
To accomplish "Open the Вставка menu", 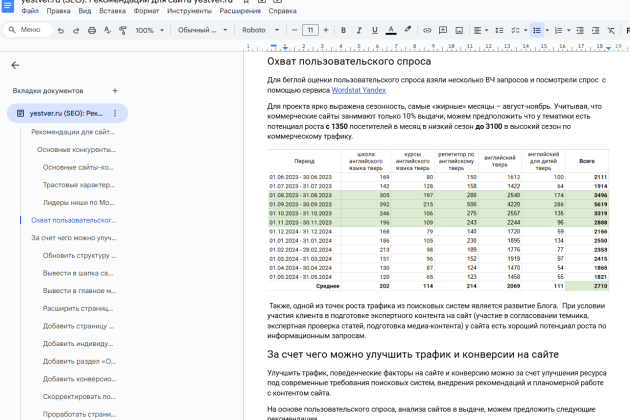I will [x=113, y=11].
